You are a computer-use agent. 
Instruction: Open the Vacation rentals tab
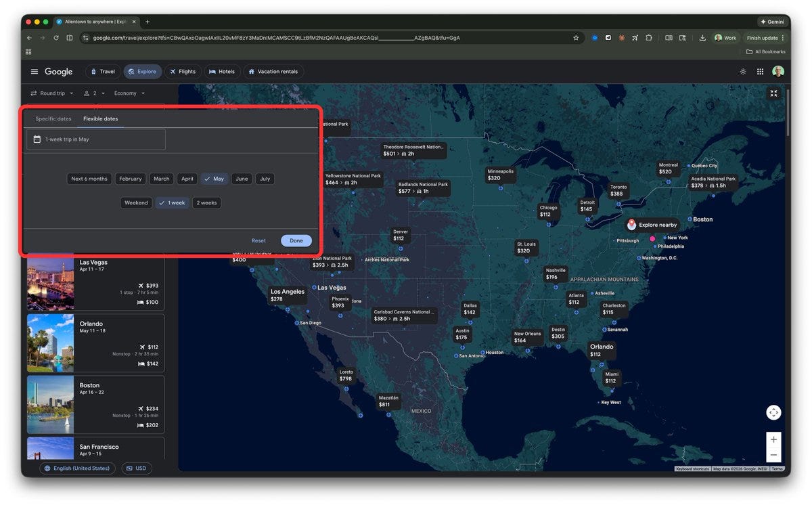point(273,72)
